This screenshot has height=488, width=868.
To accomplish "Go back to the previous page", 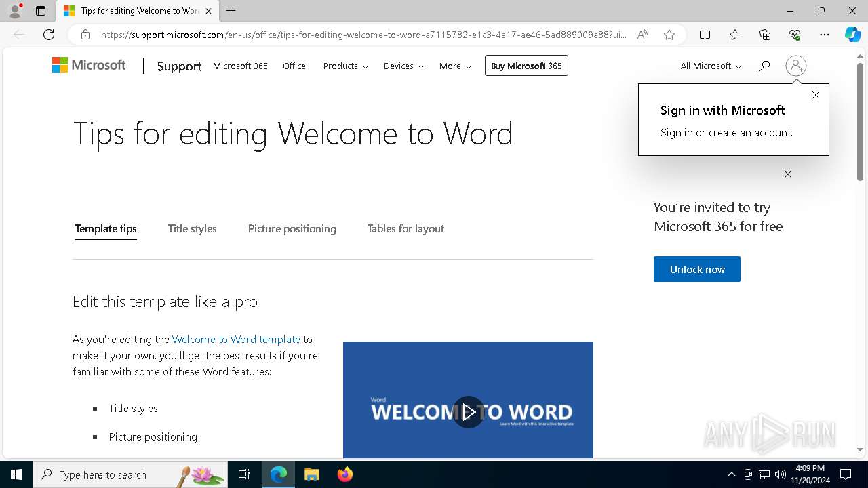I will tap(19, 35).
